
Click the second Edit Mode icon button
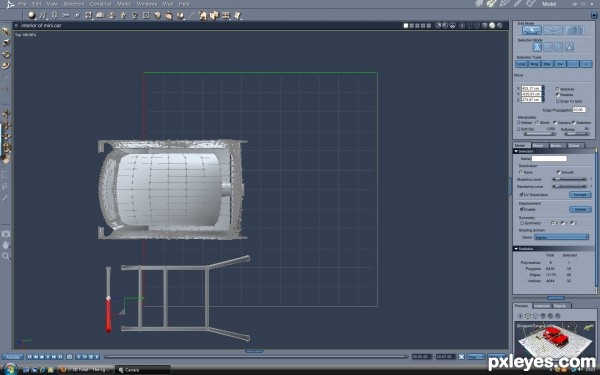coord(553,30)
